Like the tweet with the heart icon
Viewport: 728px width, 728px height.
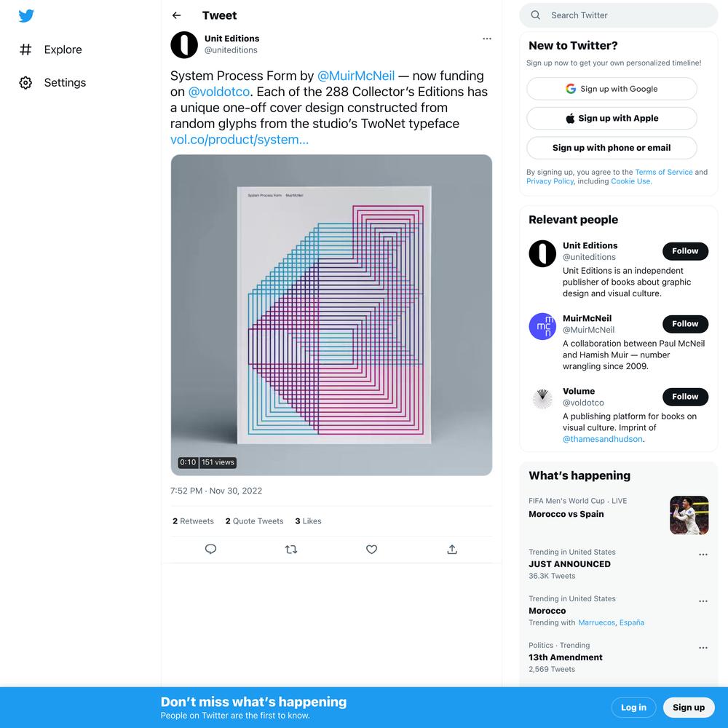371,549
